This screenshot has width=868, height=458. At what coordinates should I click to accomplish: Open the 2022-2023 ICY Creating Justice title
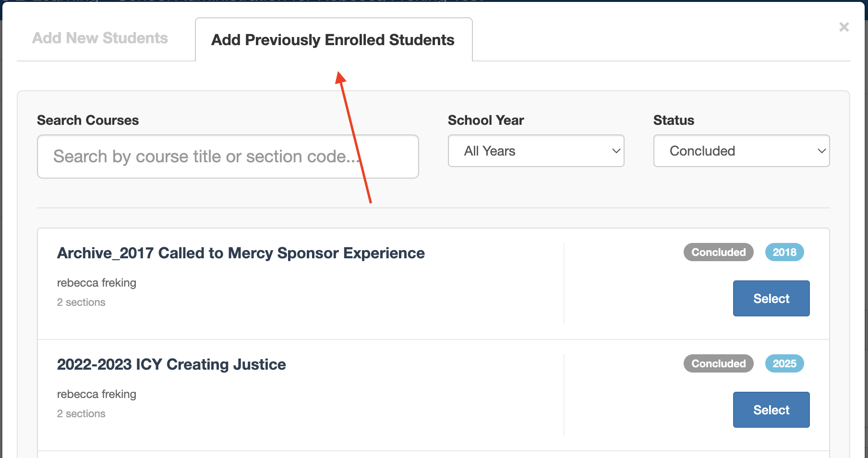click(171, 364)
